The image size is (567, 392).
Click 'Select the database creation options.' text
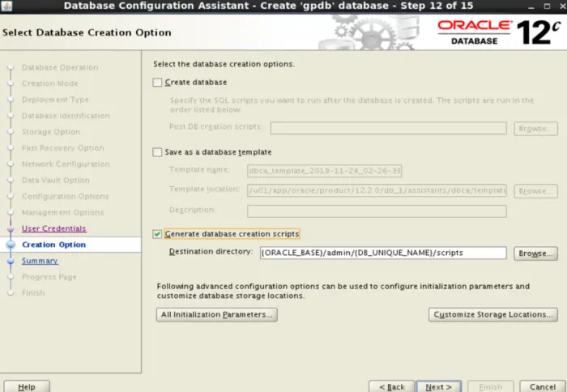tap(224, 64)
